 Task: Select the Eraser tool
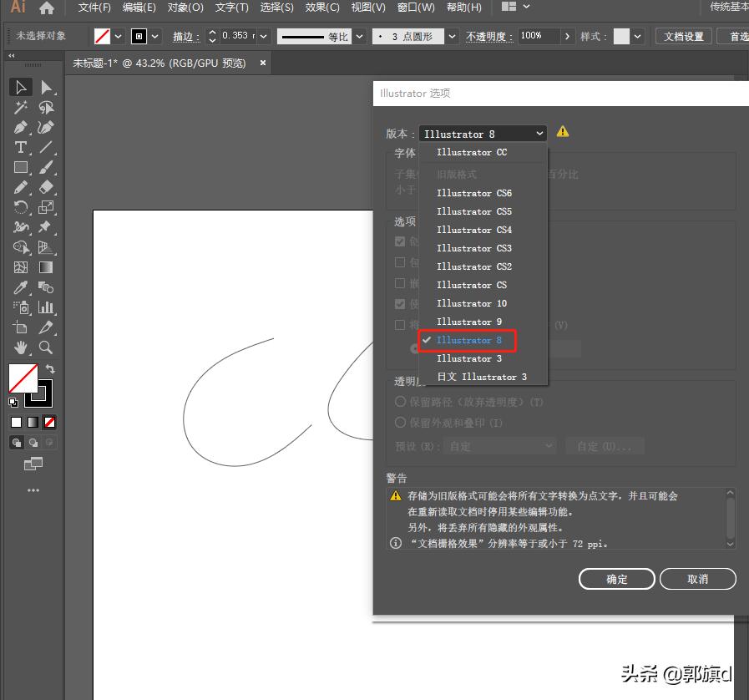point(46,187)
